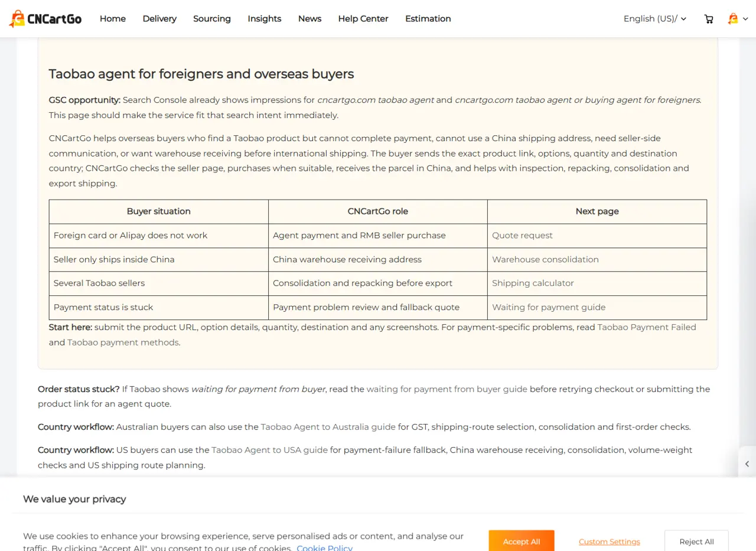Open the shopping cart icon

[x=709, y=19]
